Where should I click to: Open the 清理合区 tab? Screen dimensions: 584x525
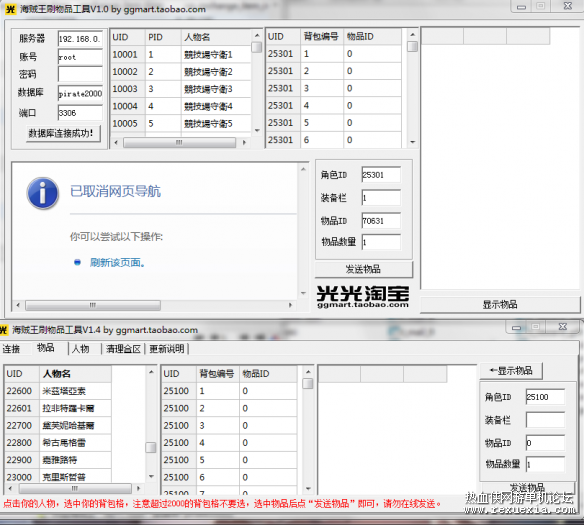coord(123,349)
